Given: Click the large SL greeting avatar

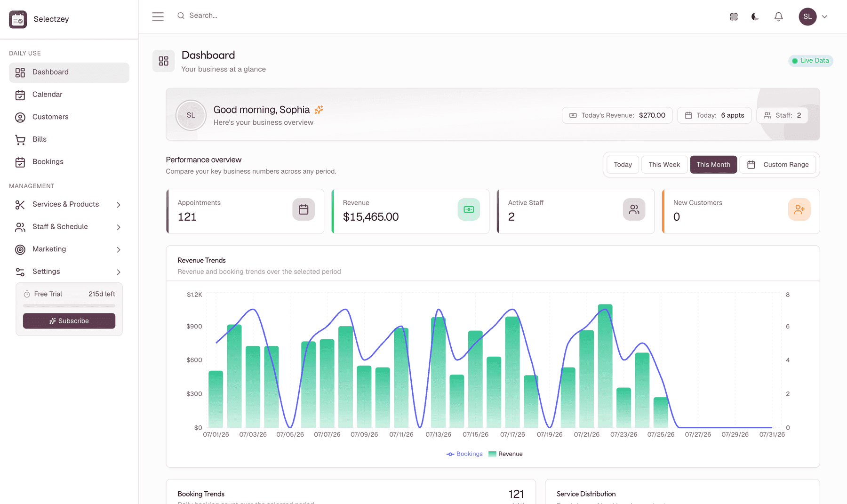Looking at the screenshot, I should tap(191, 115).
